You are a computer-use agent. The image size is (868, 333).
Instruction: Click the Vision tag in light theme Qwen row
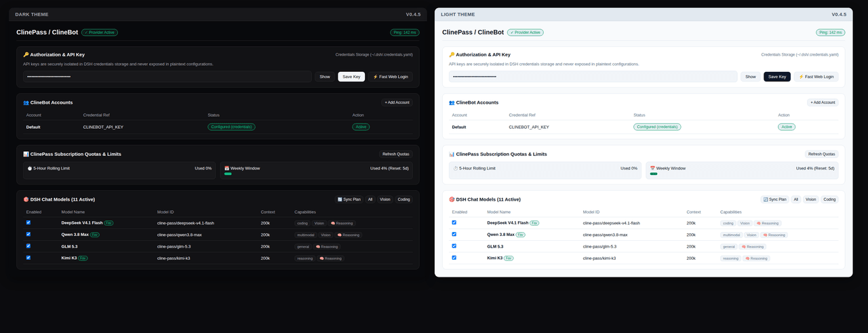tap(751, 235)
